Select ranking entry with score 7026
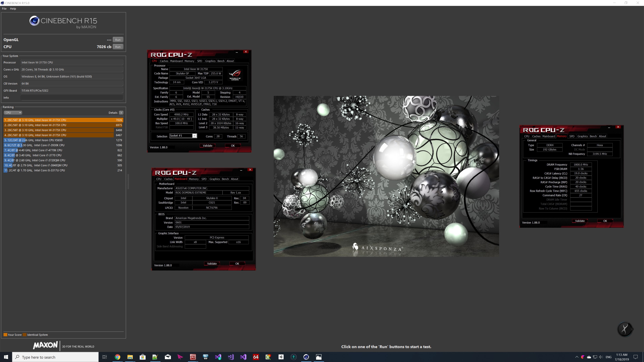The image size is (644, 362). tap(63, 120)
